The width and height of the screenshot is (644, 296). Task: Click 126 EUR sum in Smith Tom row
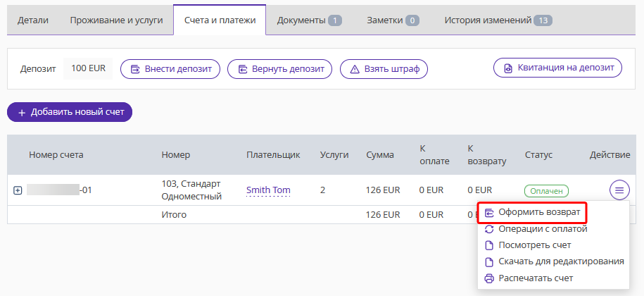click(x=383, y=190)
